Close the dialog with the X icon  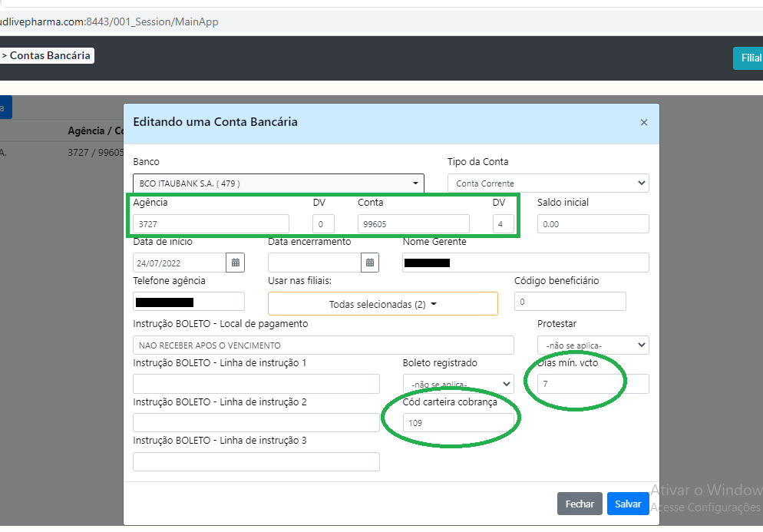tap(643, 123)
